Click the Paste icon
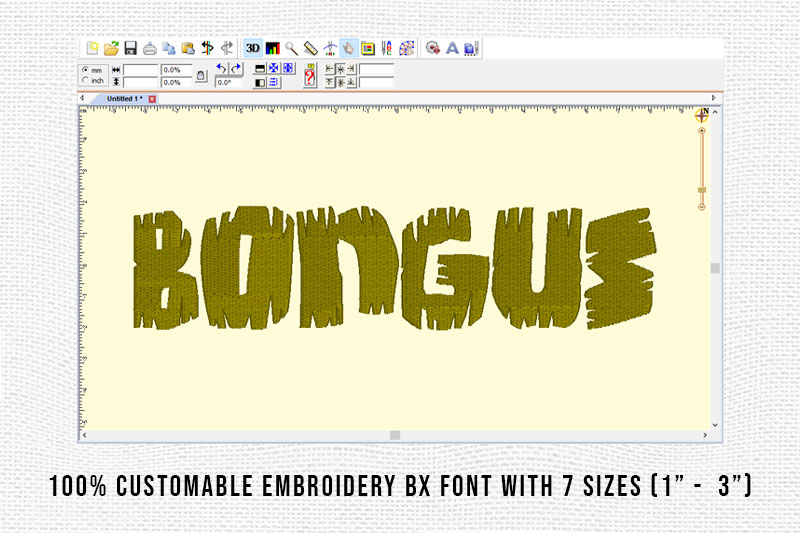Screen dimensions: 800x533 coord(188,48)
